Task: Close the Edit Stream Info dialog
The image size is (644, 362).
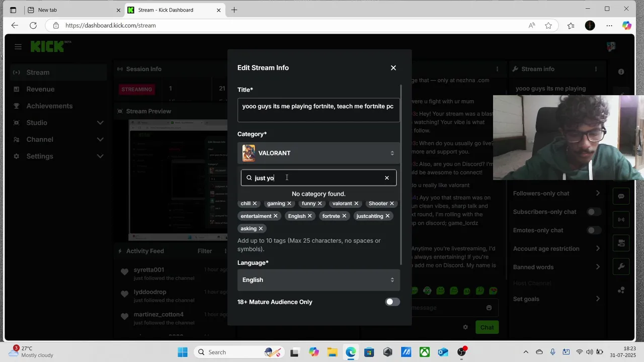Action: [393, 68]
